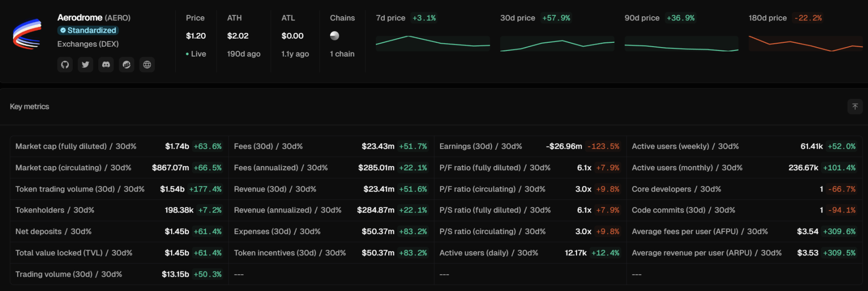Collapse the Key metrics section
This screenshot has height=291, width=868.
click(855, 107)
